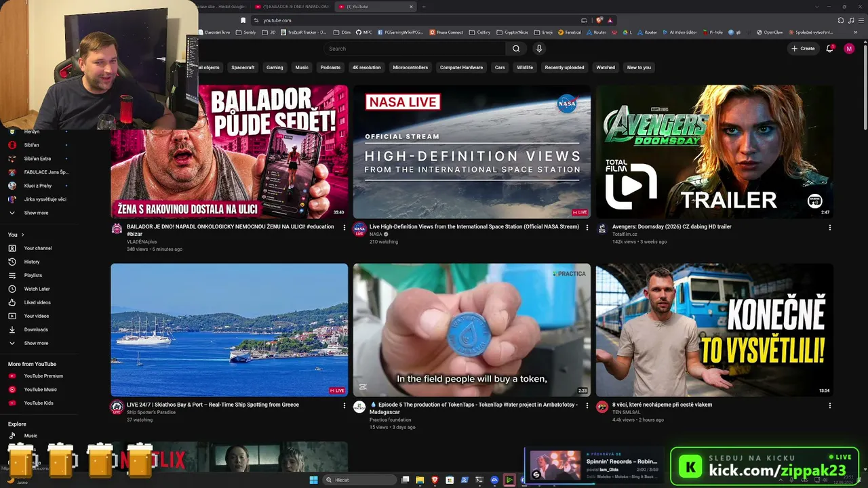The image size is (868, 488).
Task: Open more options for the BAILADOR video
Action: coord(344,227)
